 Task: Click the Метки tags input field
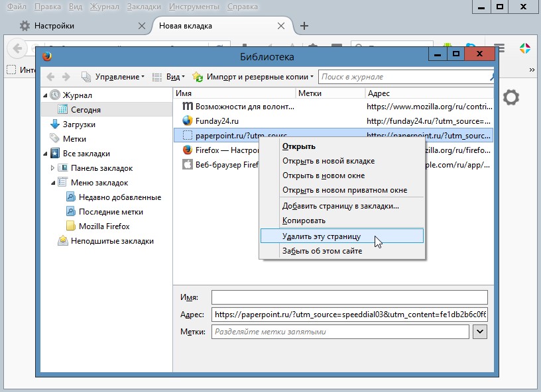click(x=340, y=332)
